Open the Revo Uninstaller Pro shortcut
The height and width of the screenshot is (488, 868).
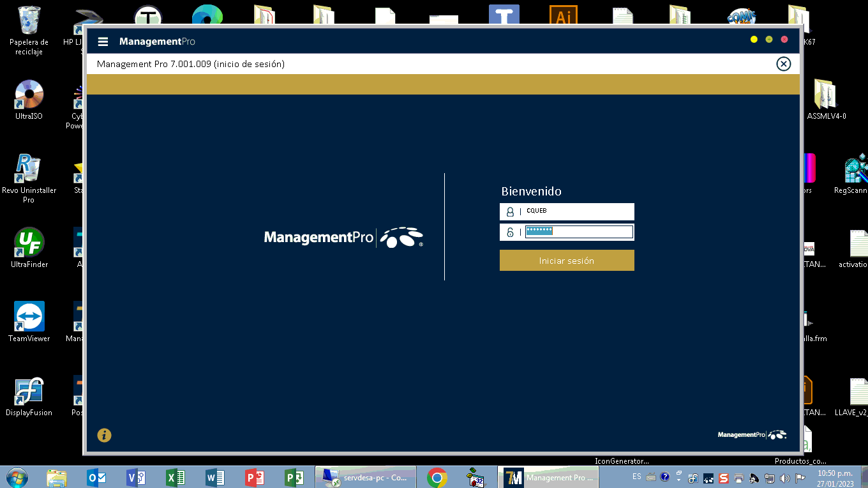point(29,170)
